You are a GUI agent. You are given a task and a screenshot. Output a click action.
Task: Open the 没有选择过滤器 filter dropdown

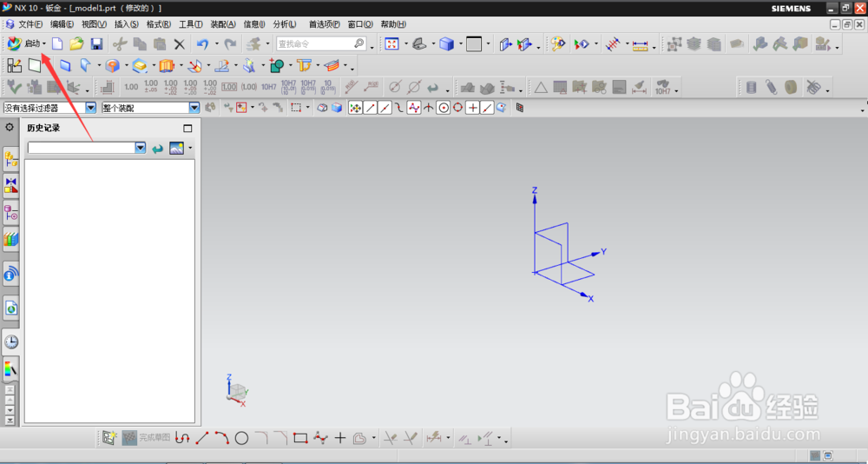pos(90,108)
